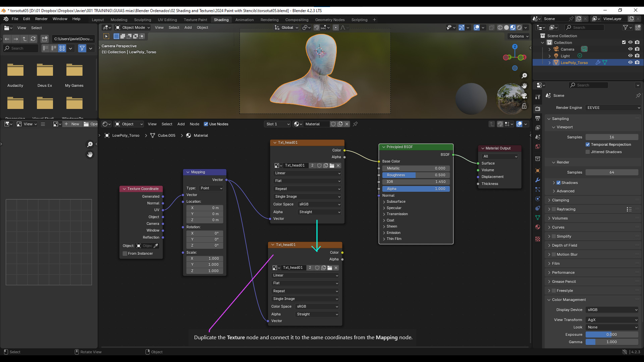
Task: Switch to the UV Editing workspace tab
Action: pyautogui.click(x=167, y=20)
